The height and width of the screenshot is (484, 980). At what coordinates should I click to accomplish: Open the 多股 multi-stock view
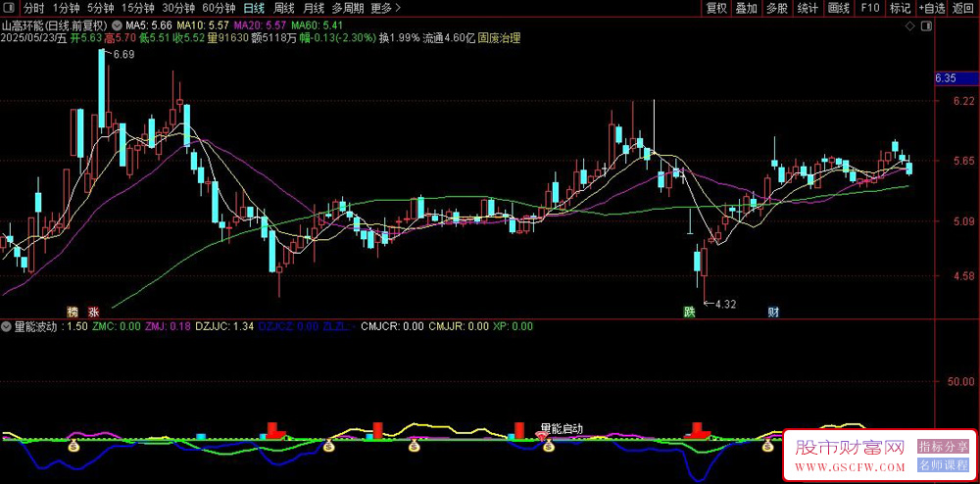[x=777, y=8]
